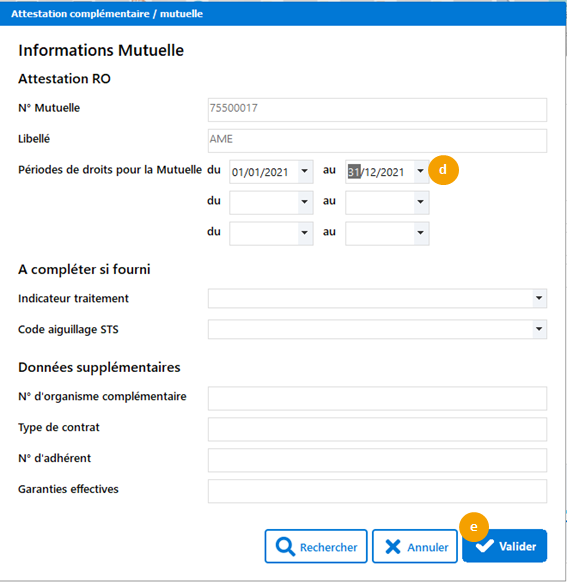
Task: Focus the N° d'organisme complémentaire field
Action: (377, 399)
